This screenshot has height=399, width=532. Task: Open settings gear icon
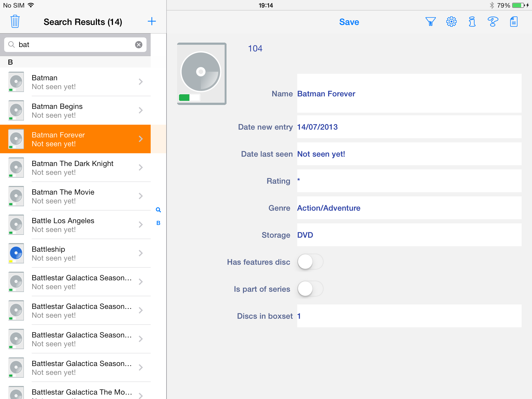point(451,22)
